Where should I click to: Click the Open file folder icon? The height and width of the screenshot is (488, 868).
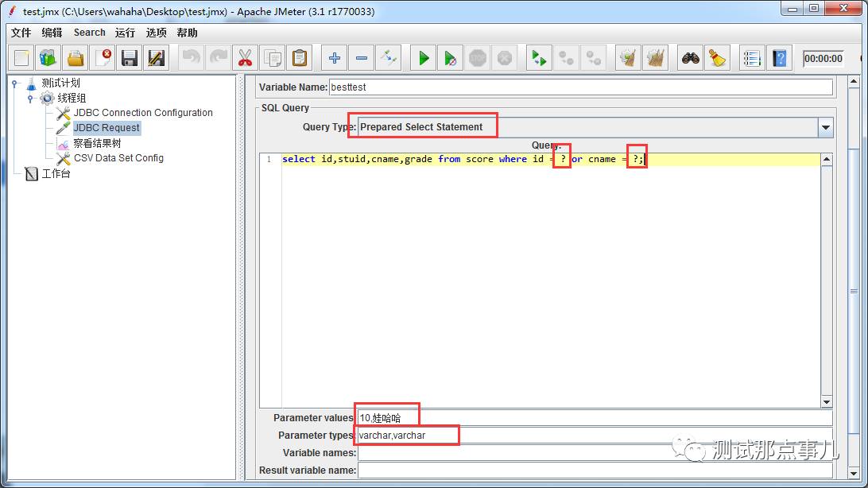76,58
